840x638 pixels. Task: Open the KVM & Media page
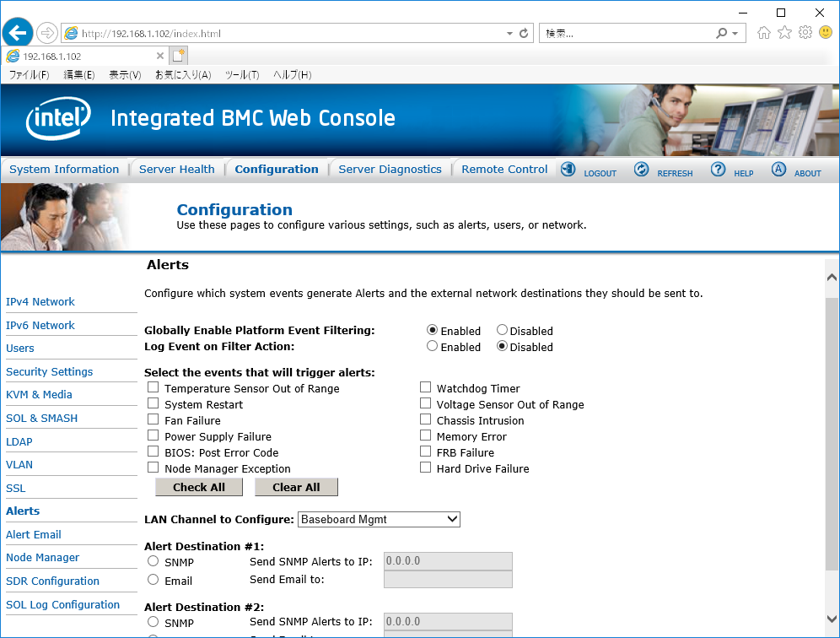point(39,395)
